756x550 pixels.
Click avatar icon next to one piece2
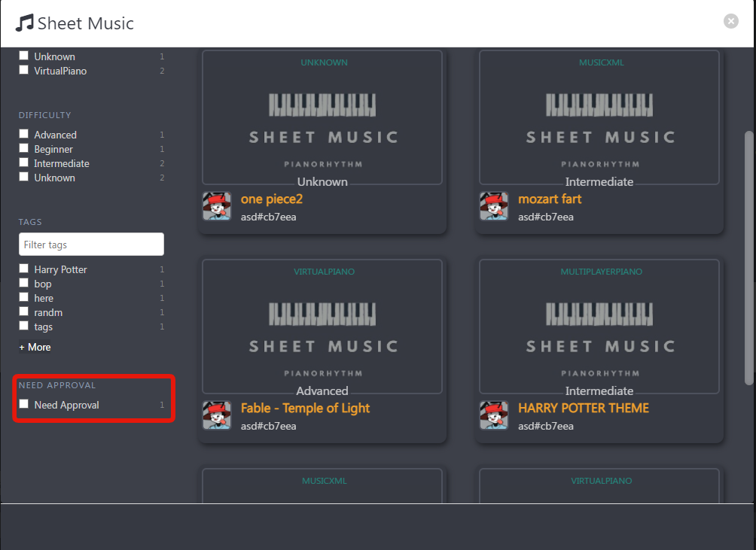(216, 206)
